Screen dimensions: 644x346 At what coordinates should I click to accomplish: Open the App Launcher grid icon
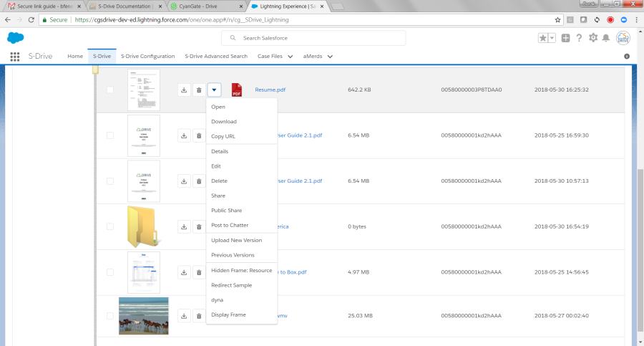pyautogui.click(x=15, y=56)
